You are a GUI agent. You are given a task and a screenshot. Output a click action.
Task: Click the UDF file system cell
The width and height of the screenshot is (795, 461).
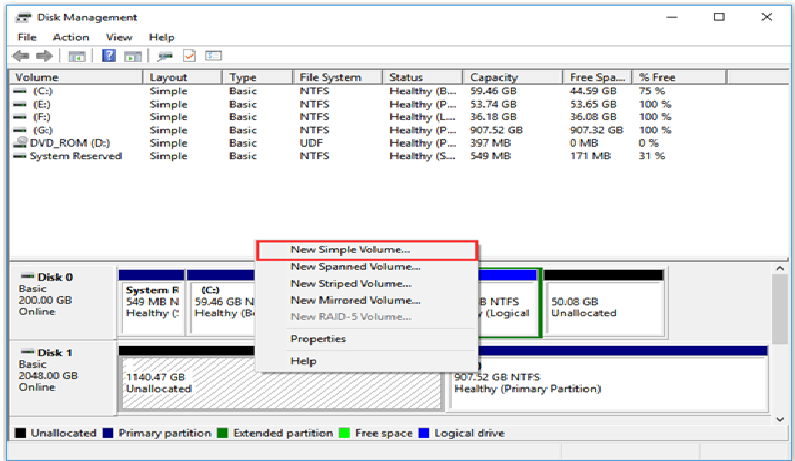(311, 143)
